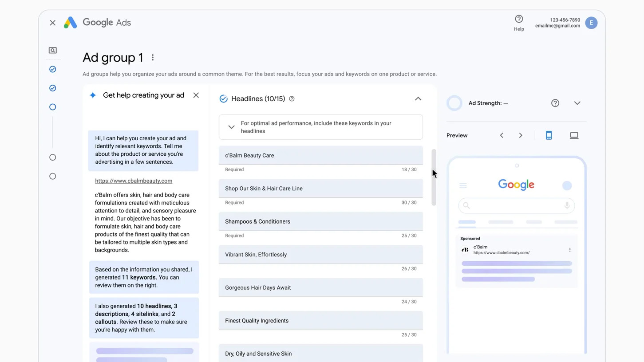Show the previous ad preview

[x=502, y=135]
